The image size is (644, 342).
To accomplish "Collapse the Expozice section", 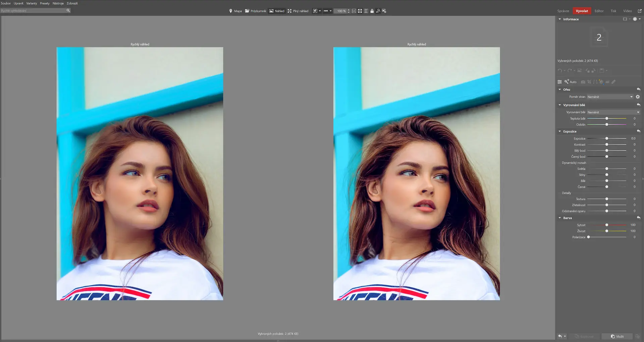I will (560, 131).
